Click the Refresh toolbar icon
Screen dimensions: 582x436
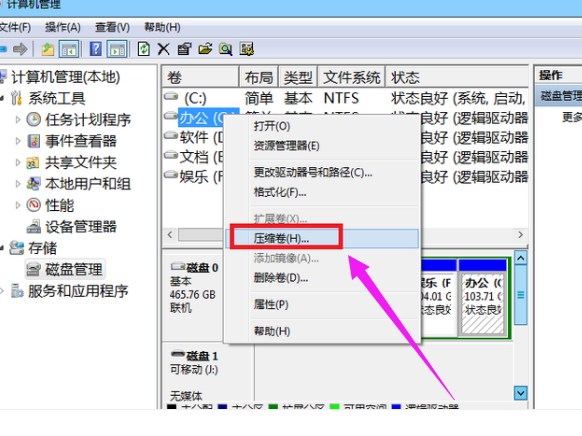point(144,49)
